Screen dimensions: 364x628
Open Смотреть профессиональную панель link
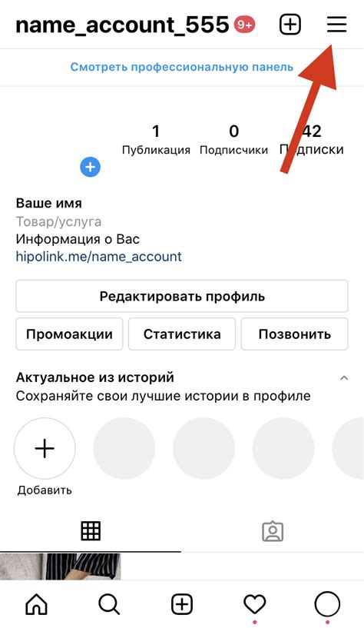tap(182, 67)
